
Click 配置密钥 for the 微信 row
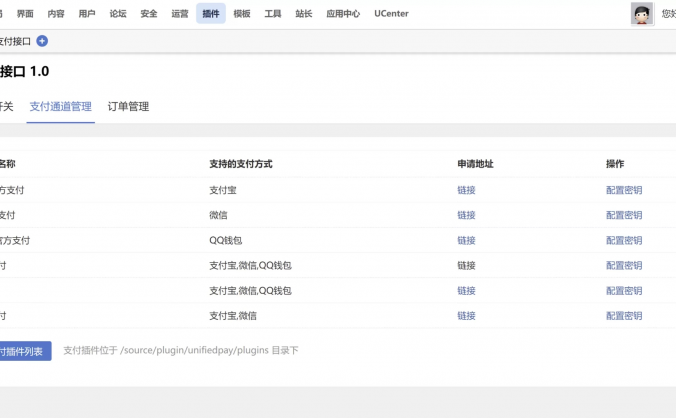pyautogui.click(x=624, y=215)
